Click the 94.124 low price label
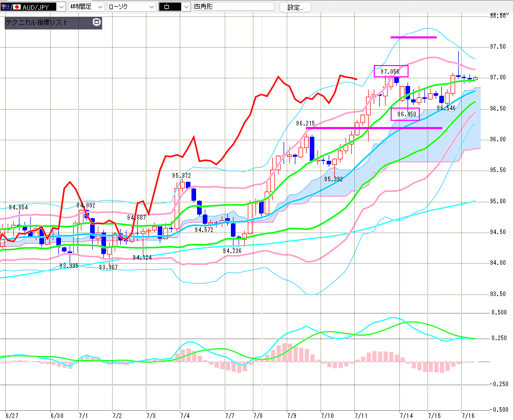 pos(142,258)
